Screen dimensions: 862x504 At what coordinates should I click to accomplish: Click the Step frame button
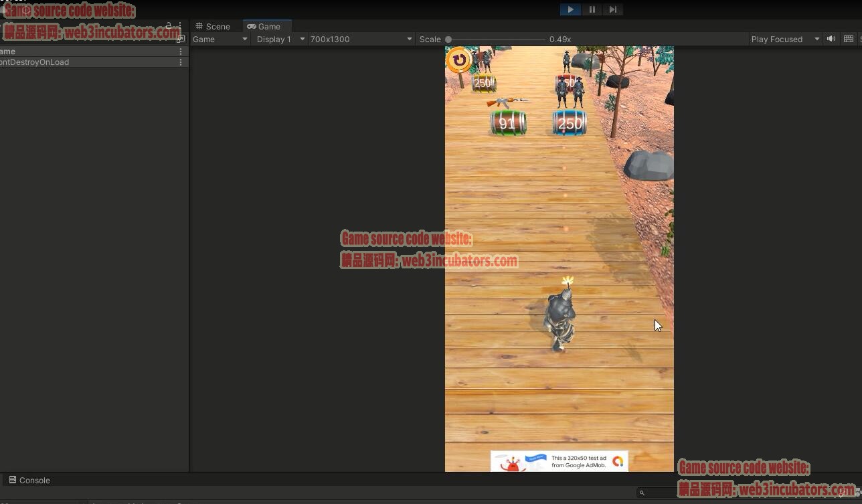pos(612,9)
